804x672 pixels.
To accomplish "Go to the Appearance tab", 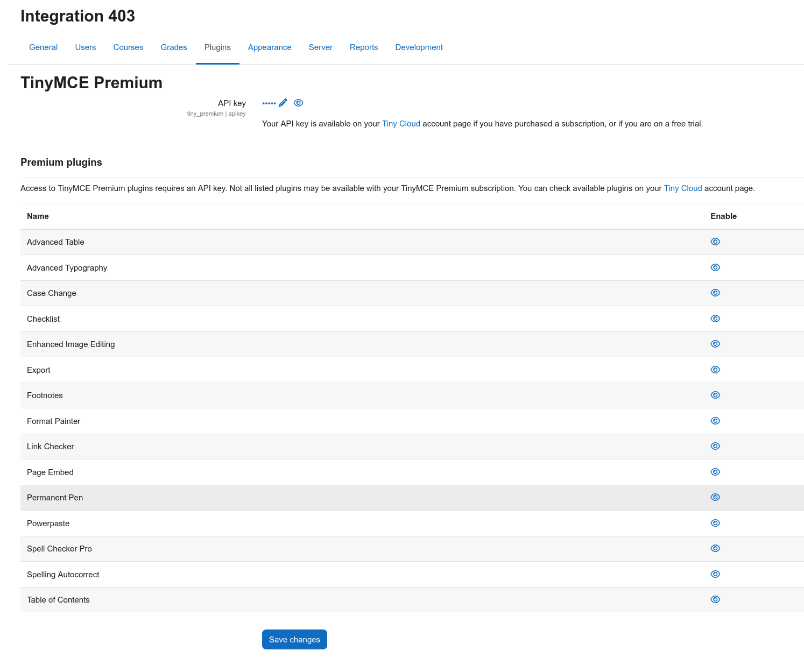I will [270, 47].
